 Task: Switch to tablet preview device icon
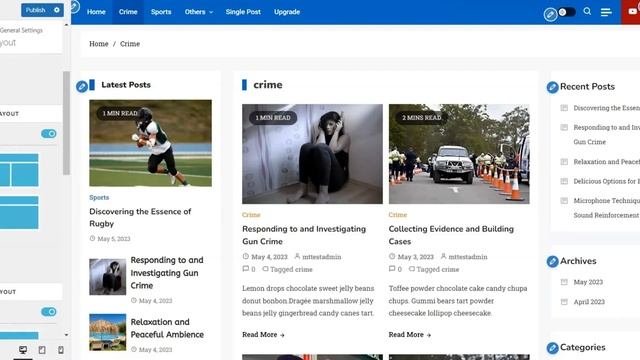tap(42, 350)
